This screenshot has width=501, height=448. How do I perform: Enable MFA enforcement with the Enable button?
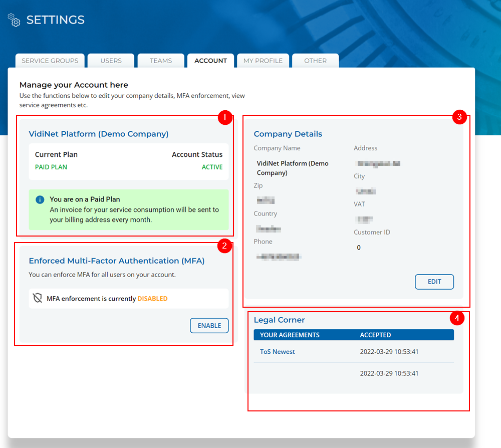tap(209, 326)
